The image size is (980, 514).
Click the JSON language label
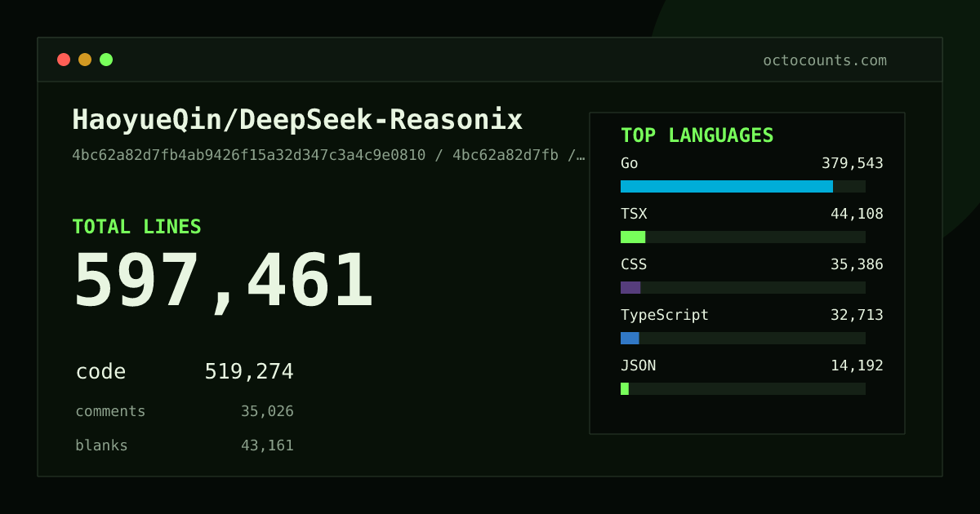[638, 366]
